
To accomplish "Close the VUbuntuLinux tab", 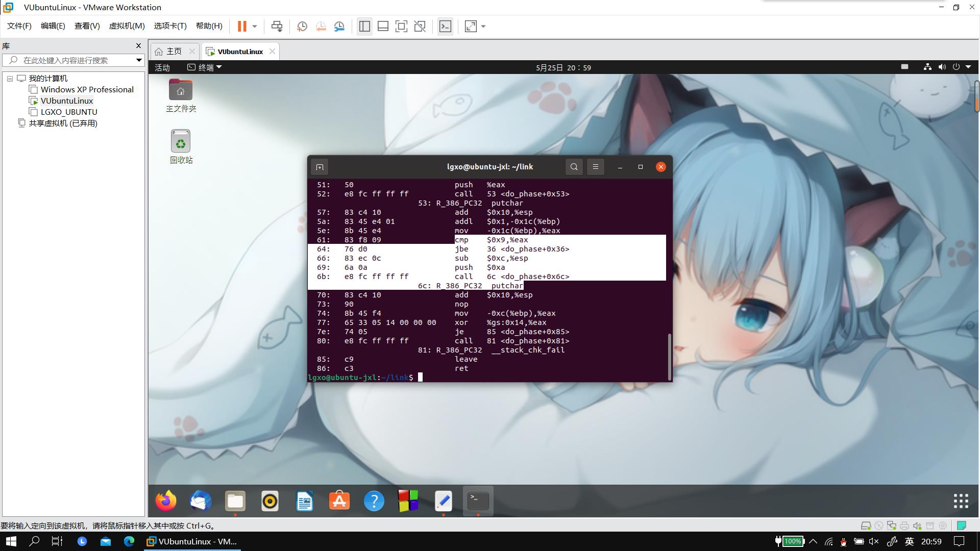I will point(273,51).
